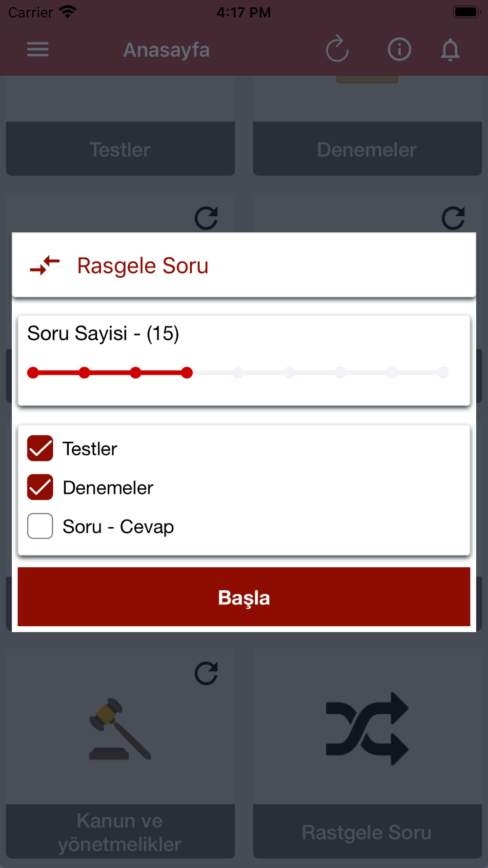The image size is (488, 868).
Task: Open the hamburger menu
Action: pyautogui.click(x=38, y=49)
